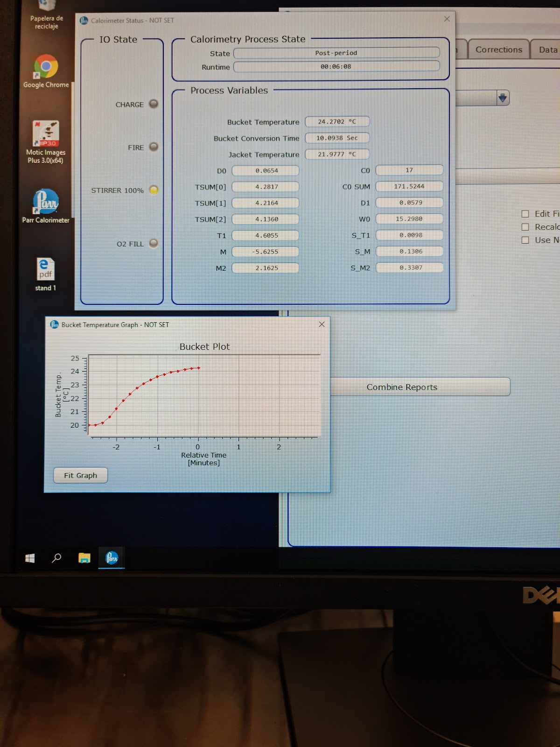560x747 pixels.
Task: Open Google Chrome desktop shortcut
Action: pyautogui.click(x=46, y=71)
